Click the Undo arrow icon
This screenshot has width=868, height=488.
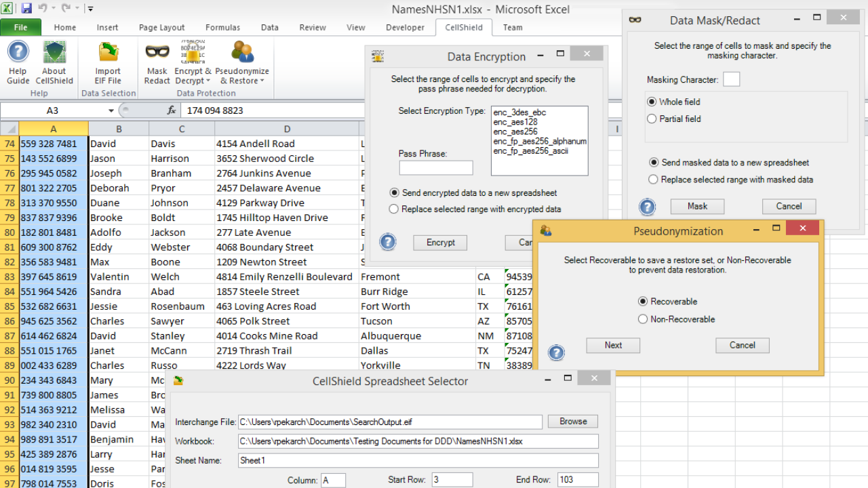pos(42,9)
